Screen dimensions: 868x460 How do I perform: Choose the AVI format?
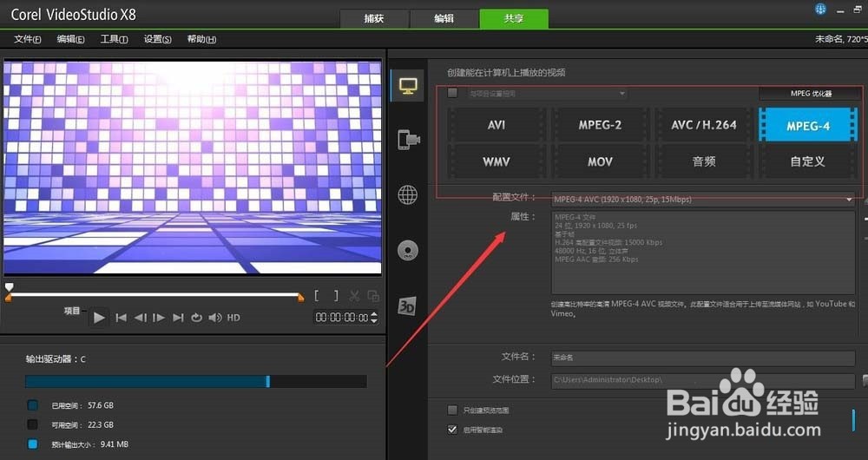(496, 125)
